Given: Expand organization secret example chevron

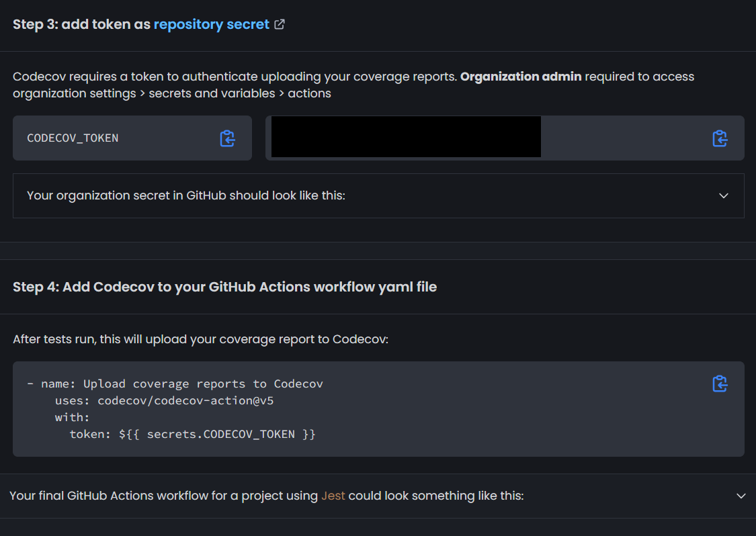Looking at the screenshot, I should click(x=724, y=195).
